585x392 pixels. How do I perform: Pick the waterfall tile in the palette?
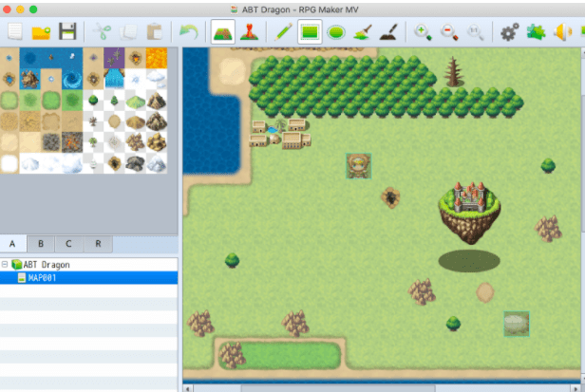tap(114, 79)
